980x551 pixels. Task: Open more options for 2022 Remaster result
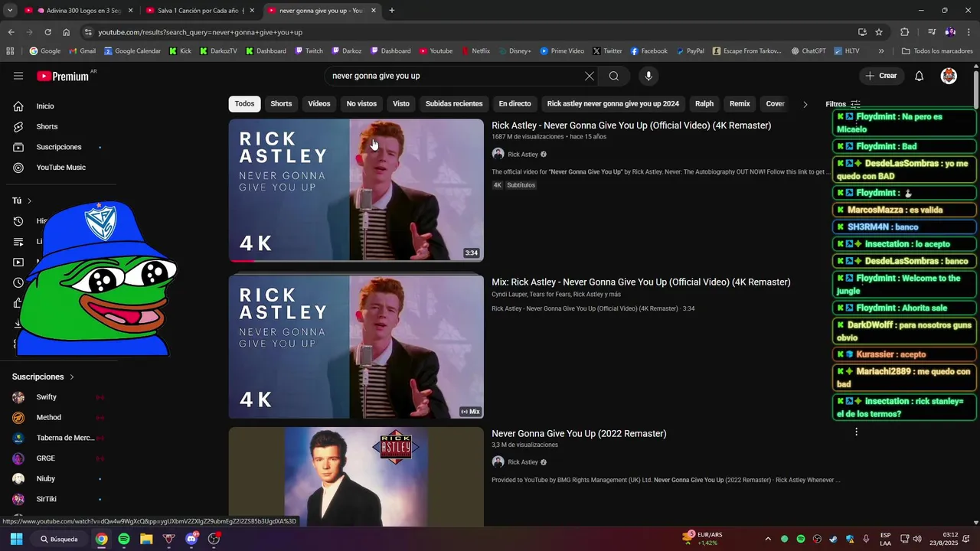click(x=856, y=432)
